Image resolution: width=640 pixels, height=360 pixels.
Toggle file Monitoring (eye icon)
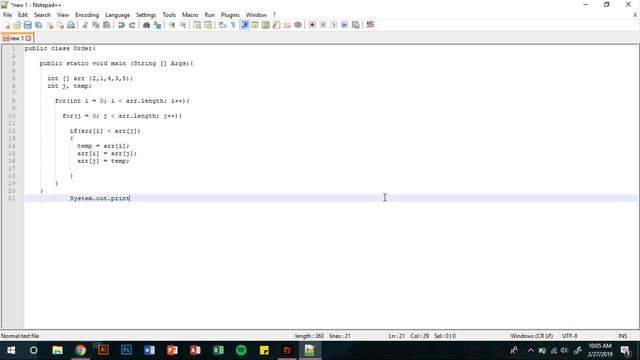click(298, 25)
